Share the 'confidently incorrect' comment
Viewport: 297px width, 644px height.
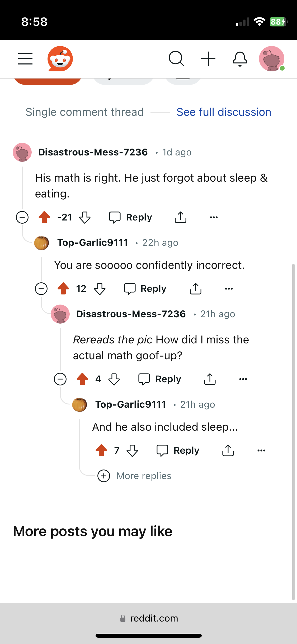pos(196,289)
